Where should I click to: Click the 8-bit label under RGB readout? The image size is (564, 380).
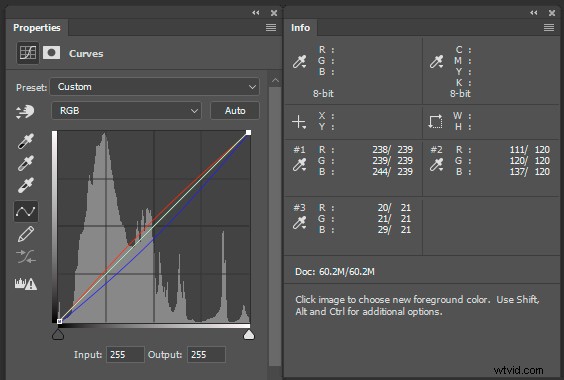tap(323, 94)
